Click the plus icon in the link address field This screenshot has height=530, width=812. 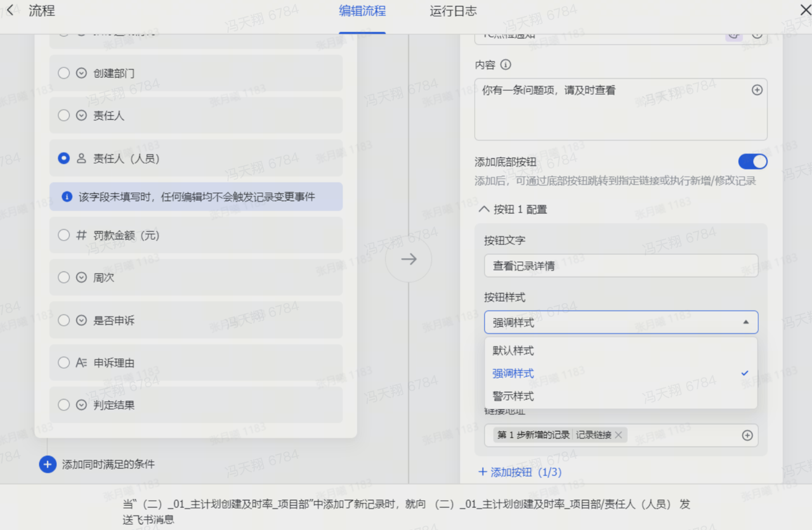(x=747, y=435)
